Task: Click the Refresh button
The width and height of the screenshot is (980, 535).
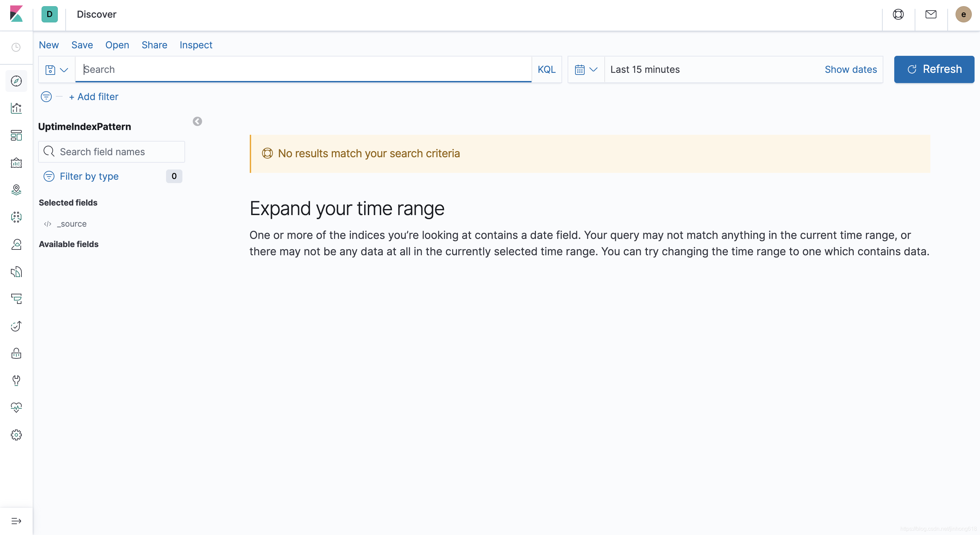Action: pos(934,69)
